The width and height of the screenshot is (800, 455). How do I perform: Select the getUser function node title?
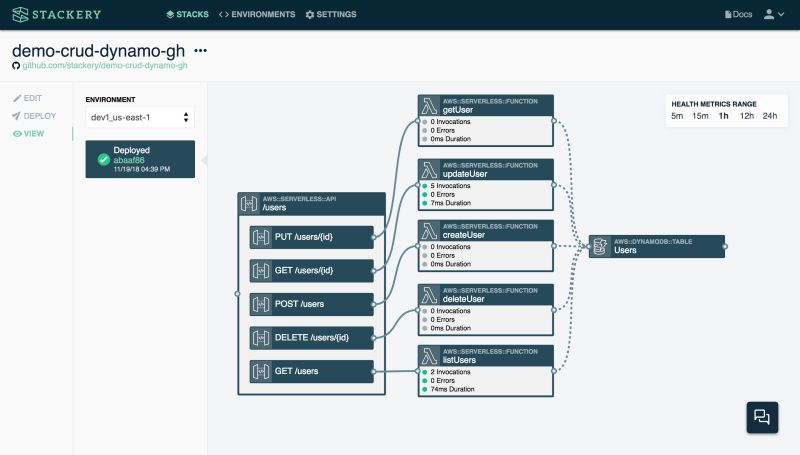pyautogui.click(x=458, y=110)
